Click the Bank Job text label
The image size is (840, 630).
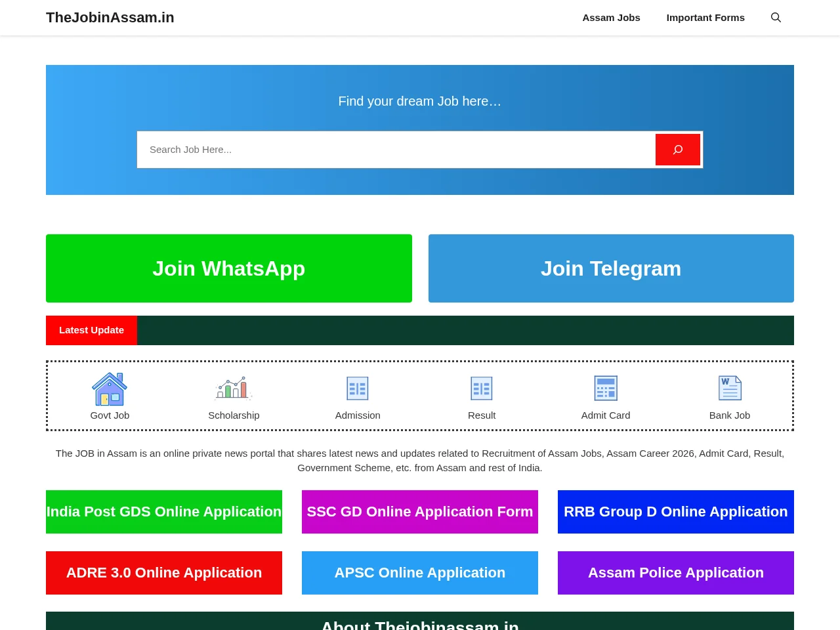pos(730,415)
